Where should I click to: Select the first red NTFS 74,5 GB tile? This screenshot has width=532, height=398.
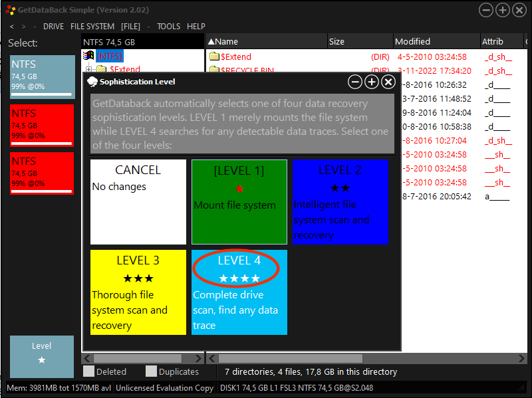(42, 126)
